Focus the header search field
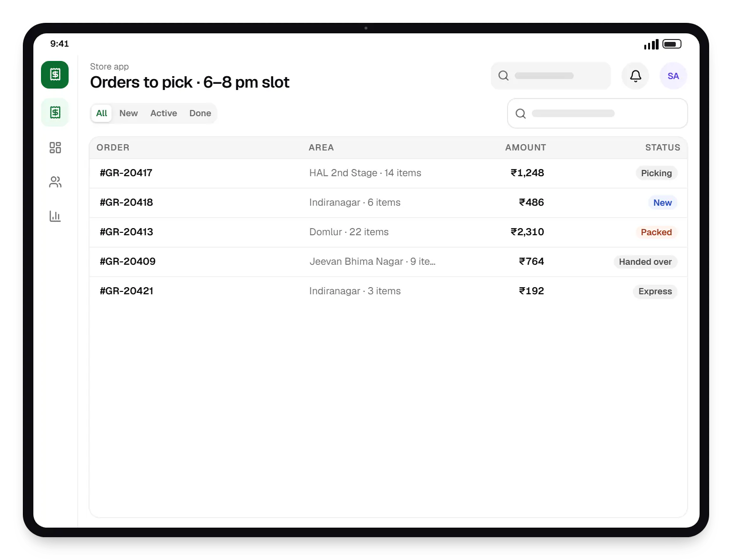The width and height of the screenshot is (732, 560). coord(551,76)
